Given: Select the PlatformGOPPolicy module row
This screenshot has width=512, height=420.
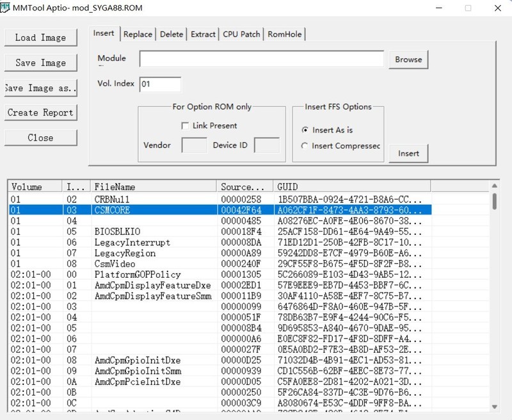Looking at the screenshot, I should (220, 274).
